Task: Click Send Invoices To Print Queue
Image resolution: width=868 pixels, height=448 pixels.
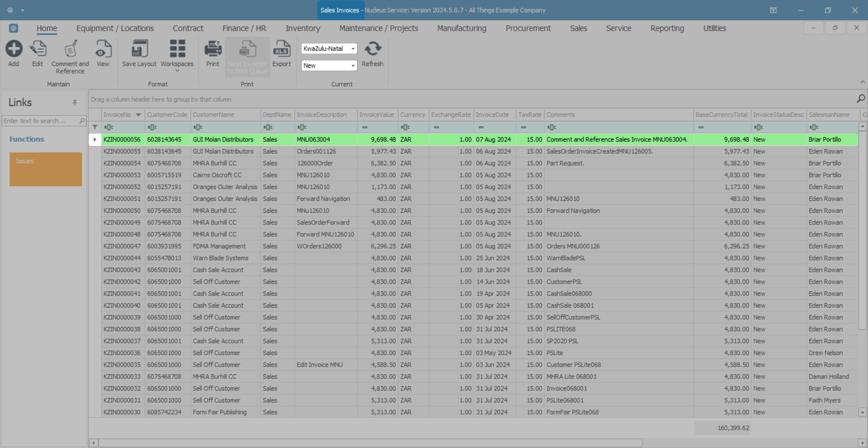Action: pyautogui.click(x=247, y=56)
